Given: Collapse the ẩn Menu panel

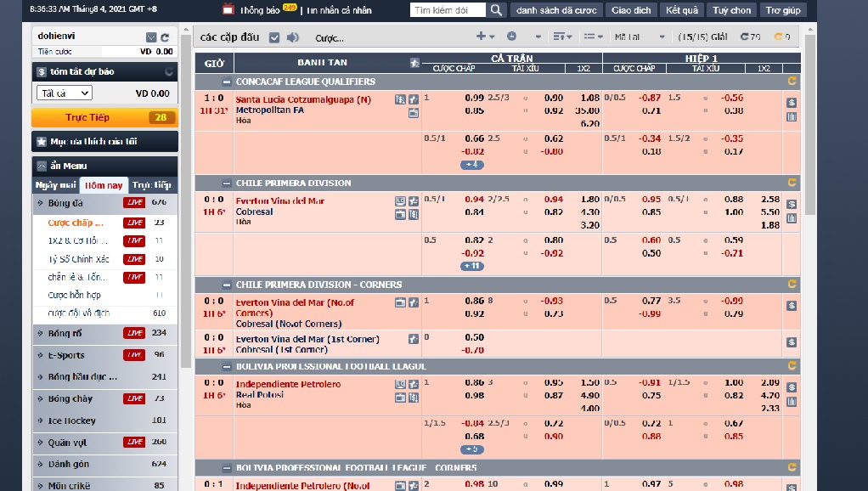Looking at the screenshot, I should click(42, 166).
